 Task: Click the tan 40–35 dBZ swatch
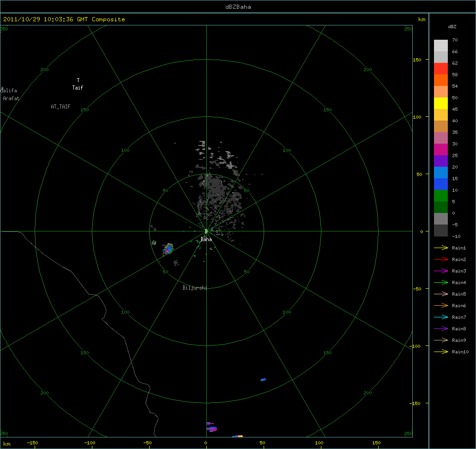[441, 127]
